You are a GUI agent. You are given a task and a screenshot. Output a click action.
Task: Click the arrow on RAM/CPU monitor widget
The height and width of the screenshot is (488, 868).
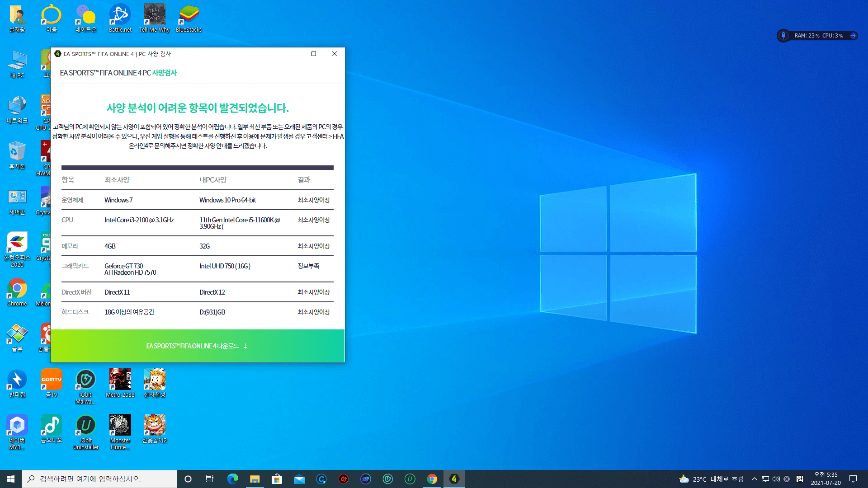tap(853, 36)
